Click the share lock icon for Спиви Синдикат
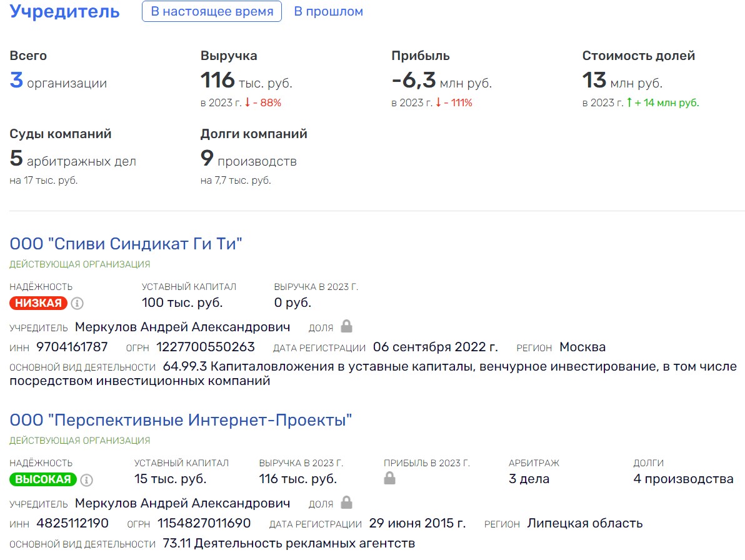Screen dimensions: 745x560 click(346, 326)
